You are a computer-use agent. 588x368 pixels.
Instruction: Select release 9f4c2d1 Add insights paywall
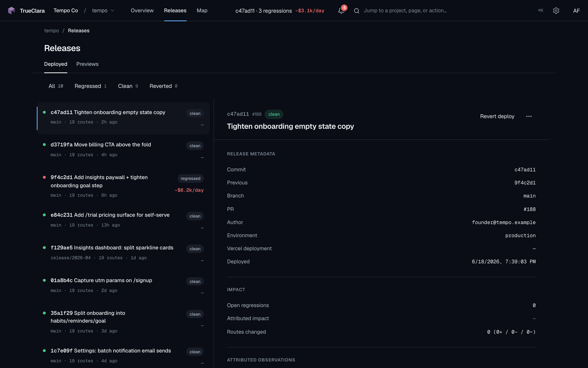point(124,186)
